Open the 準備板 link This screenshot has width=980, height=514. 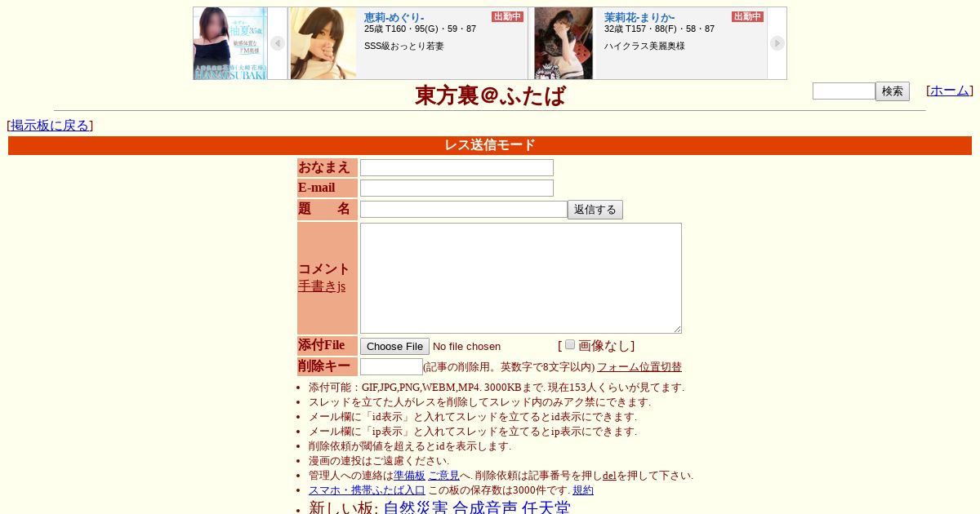409,476
